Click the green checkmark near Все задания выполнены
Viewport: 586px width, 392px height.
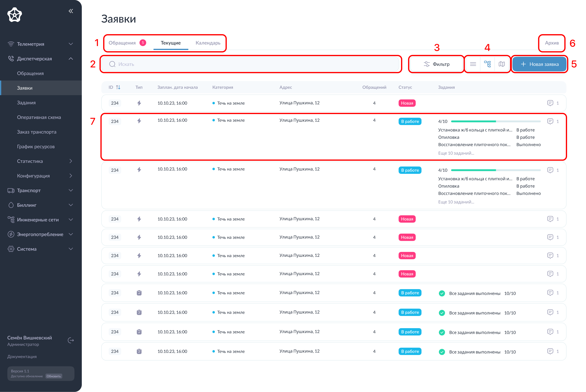(442, 293)
